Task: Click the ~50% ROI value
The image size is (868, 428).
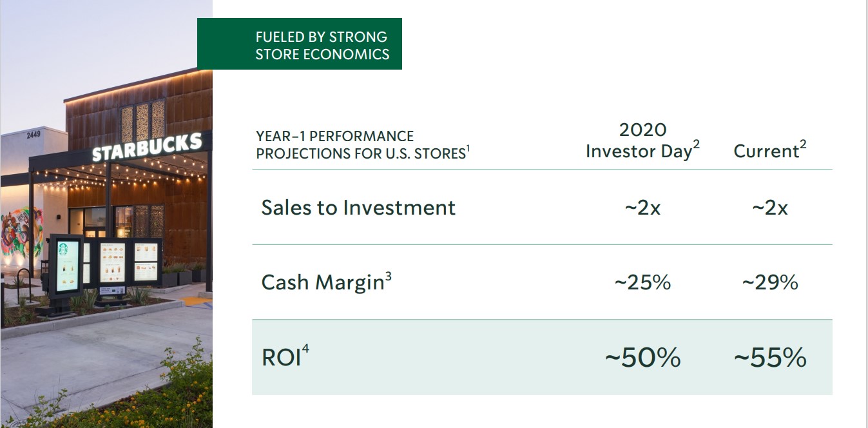Action: 642,357
